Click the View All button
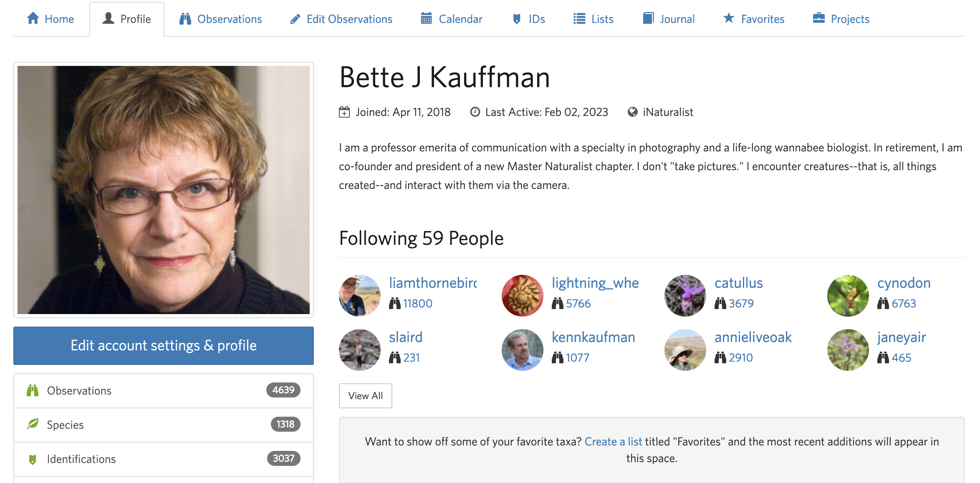Screen dimensions: 980x483 pos(365,396)
